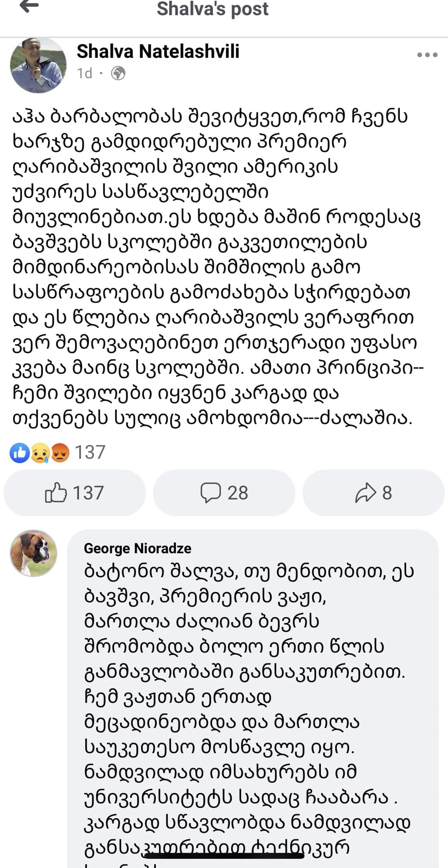This screenshot has height=868, width=448.
Task: Open Shalva Natelashvili's profile picture
Action: point(38,64)
